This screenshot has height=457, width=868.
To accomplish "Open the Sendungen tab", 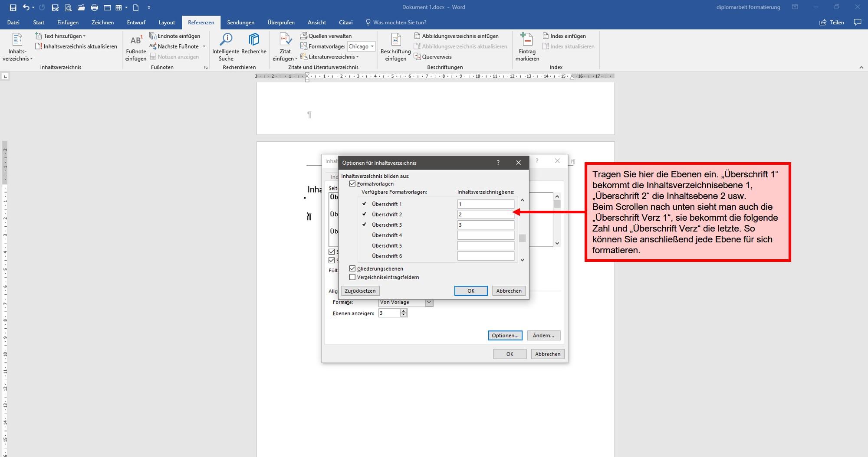I will click(240, 23).
